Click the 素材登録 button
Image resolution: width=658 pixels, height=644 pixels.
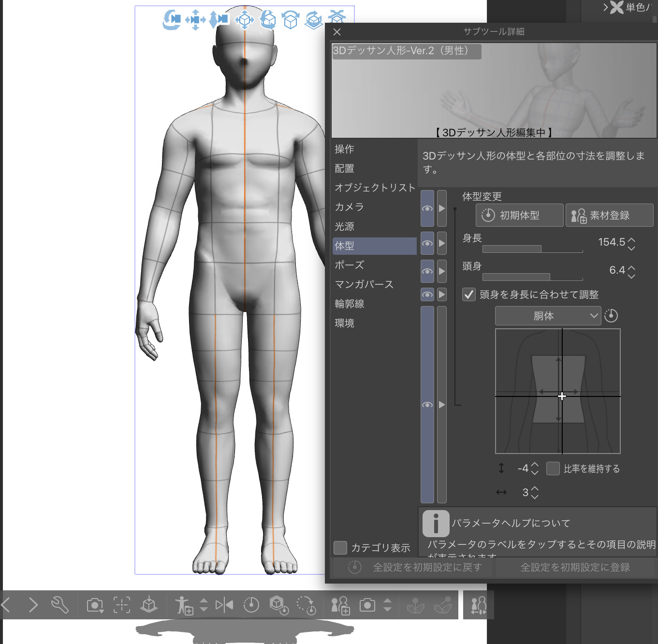(x=610, y=215)
